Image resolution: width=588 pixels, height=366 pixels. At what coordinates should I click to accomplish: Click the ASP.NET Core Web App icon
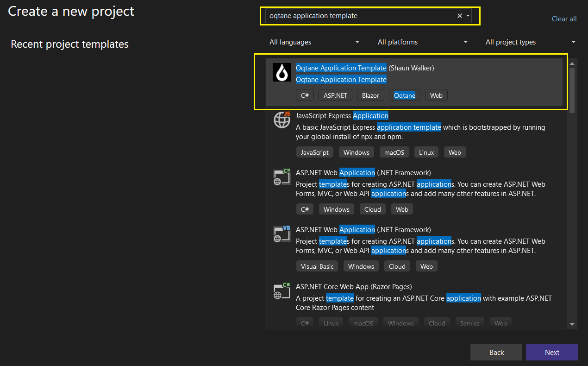[281, 291]
